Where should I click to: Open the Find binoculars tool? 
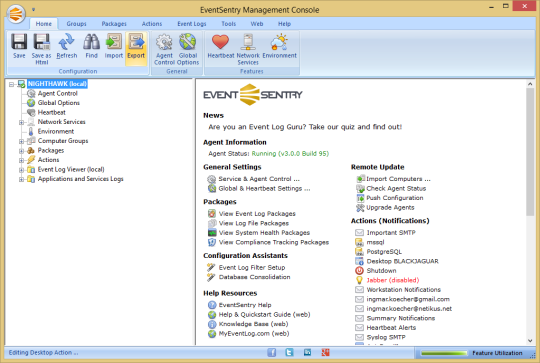(91, 42)
